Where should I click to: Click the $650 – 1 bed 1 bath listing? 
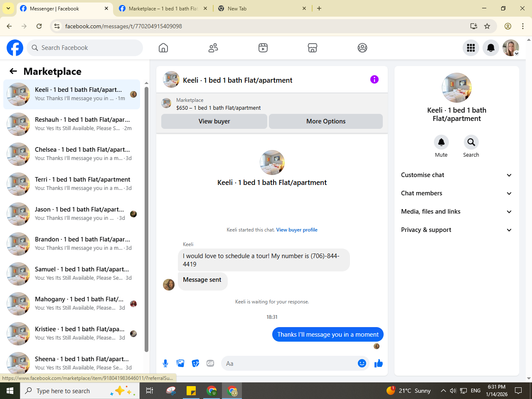pos(218,108)
